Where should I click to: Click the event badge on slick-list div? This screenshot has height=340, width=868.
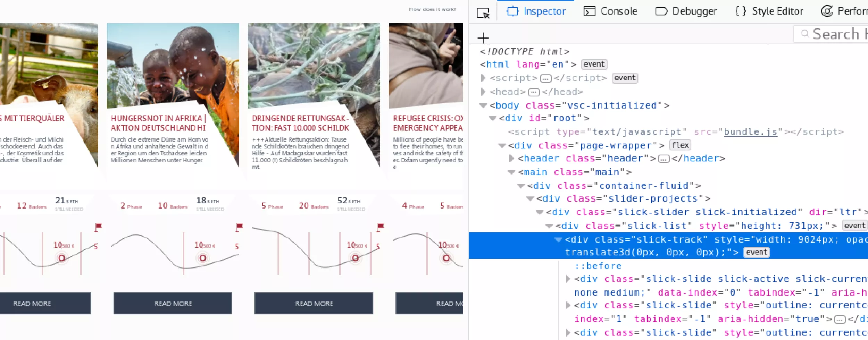pos(854,226)
